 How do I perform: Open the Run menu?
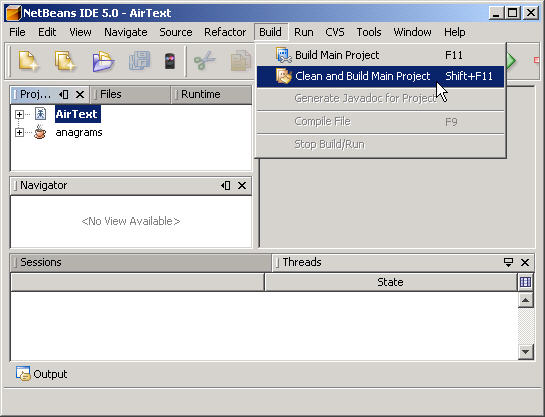[303, 32]
